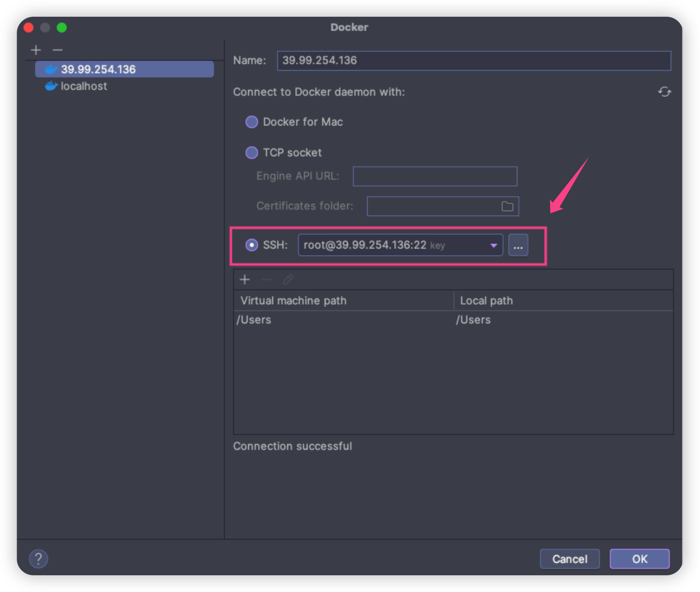This screenshot has width=700, height=592.
Task: Cancel the Docker dialog
Action: (569, 559)
